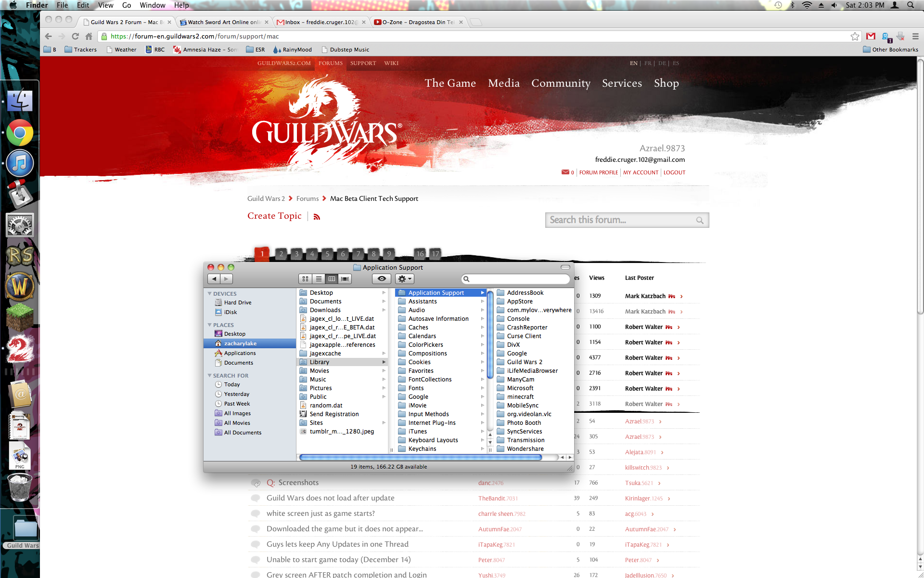This screenshot has width=924, height=578.
Task: Open System Preferences gear in Dock
Action: 20,225
